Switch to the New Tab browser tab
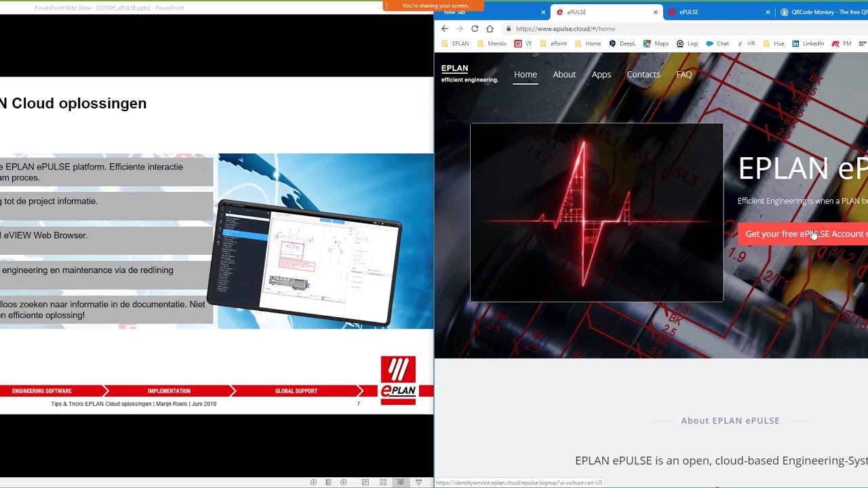Image resolution: width=868 pixels, height=488 pixels. (x=493, y=12)
